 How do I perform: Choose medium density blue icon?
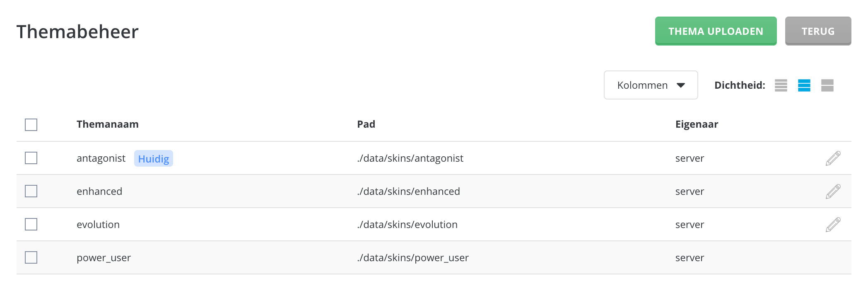(x=804, y=85)
